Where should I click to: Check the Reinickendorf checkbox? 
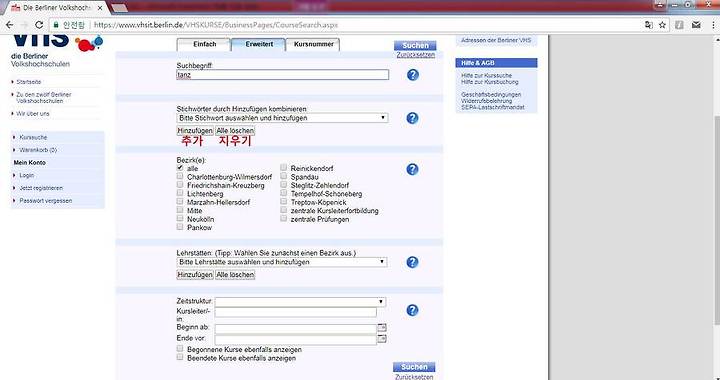point(284,168)
